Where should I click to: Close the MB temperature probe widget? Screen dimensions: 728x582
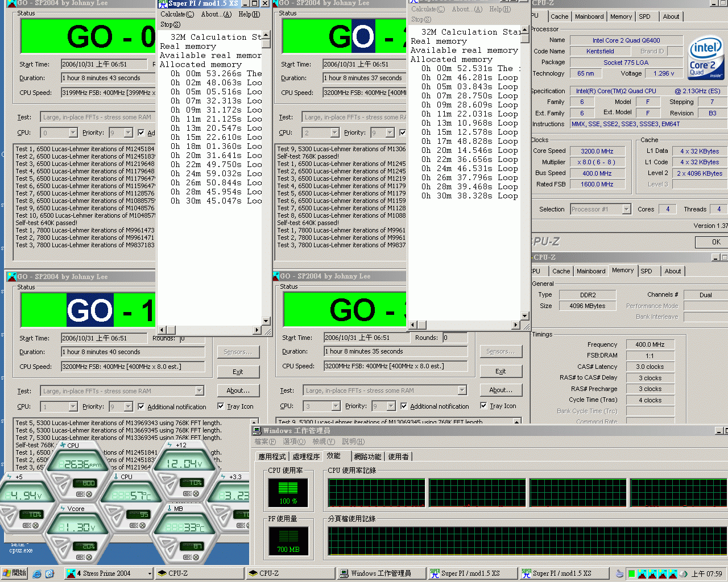196,556
